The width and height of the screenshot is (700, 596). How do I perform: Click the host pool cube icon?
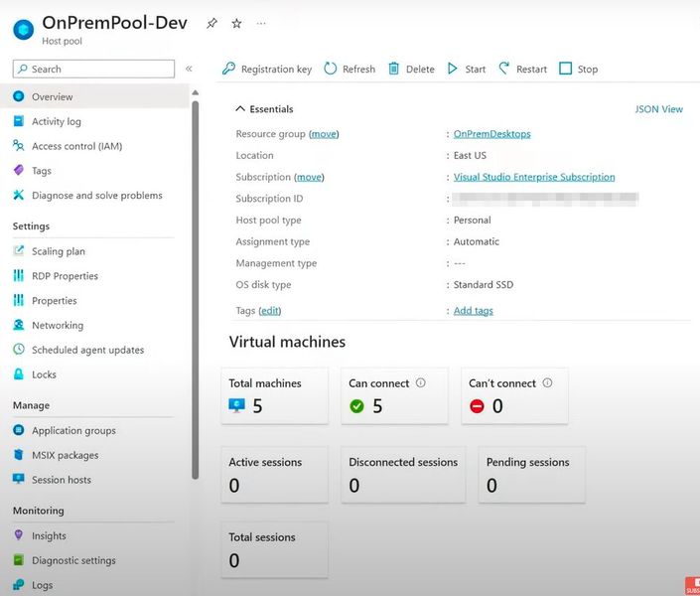click(23, 30)
